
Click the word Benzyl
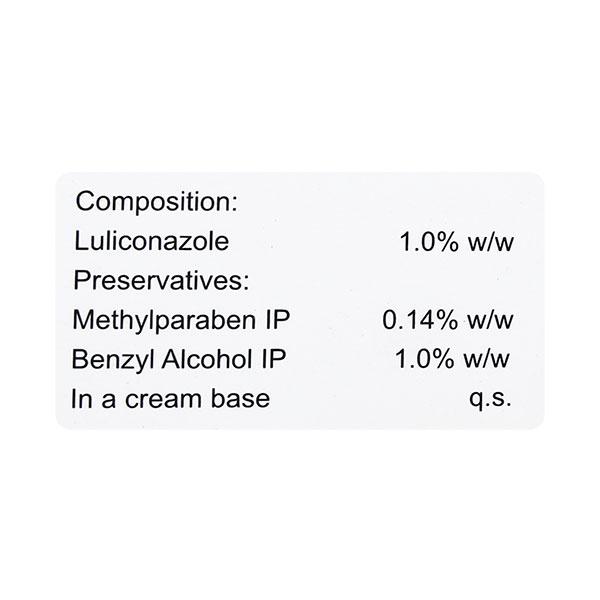(x=105, y=359)
